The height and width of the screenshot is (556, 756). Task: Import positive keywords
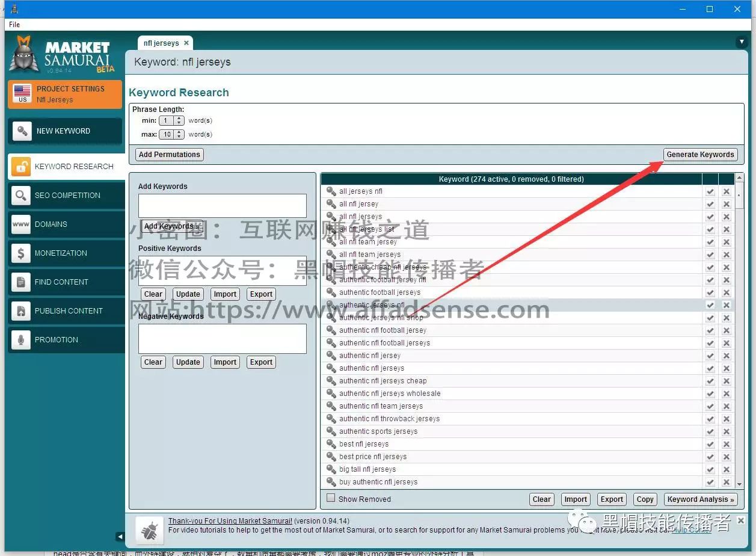pyautogui.click(x=225, y=294)
